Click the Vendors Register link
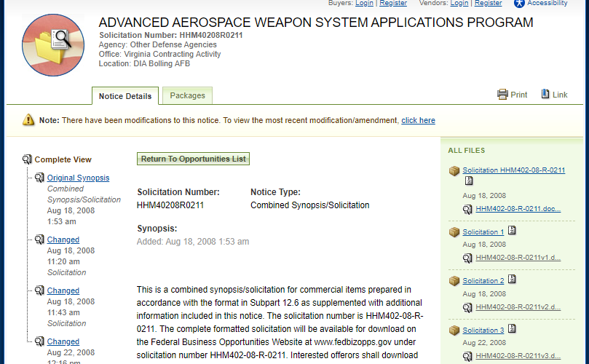 tap(488, 3)
